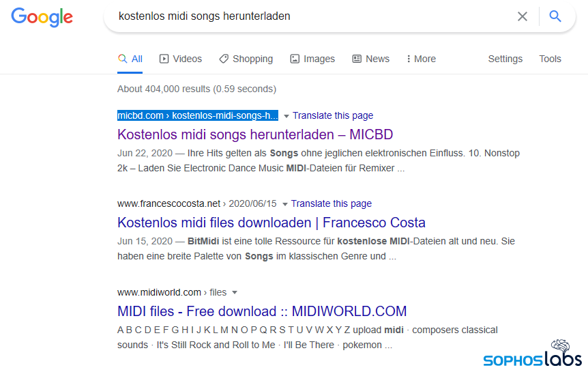Screen dimensions: 588x370
Task: Open the Tools menu
Action: 550,59
